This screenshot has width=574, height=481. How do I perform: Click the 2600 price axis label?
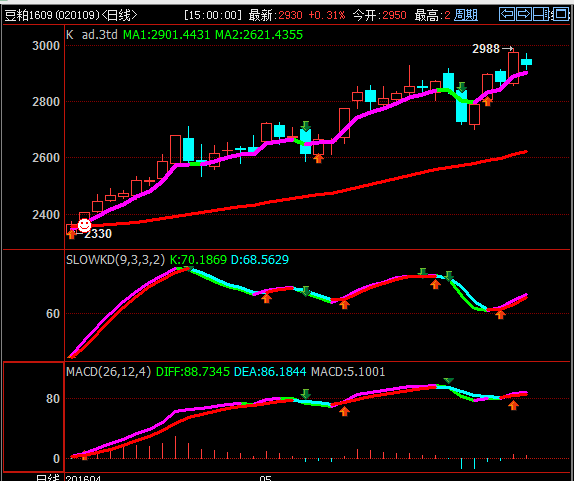[46, 158]
